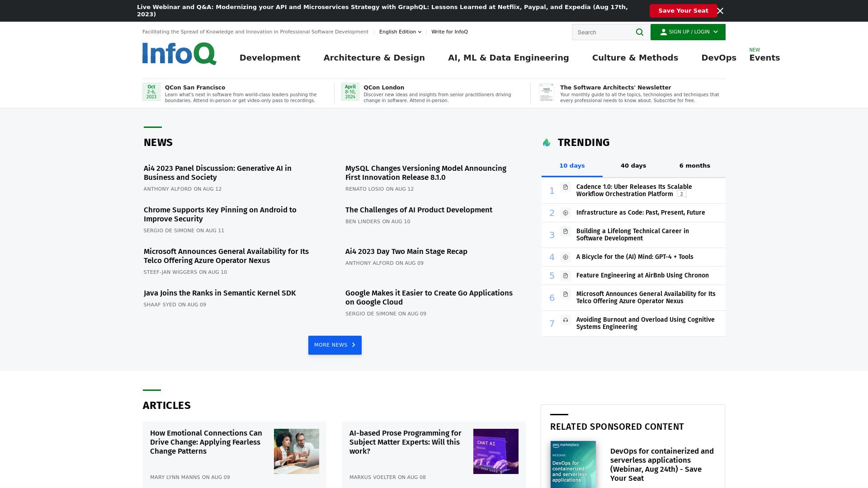
Task: Click the Oct 2-6 2023 date badge
Action: coord(151,92)
